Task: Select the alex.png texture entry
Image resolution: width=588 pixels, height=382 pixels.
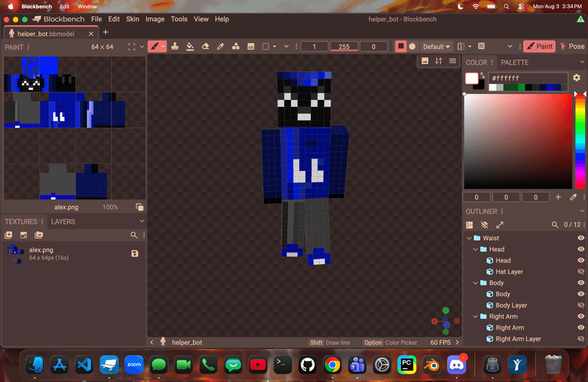Action: coord(73,254)
